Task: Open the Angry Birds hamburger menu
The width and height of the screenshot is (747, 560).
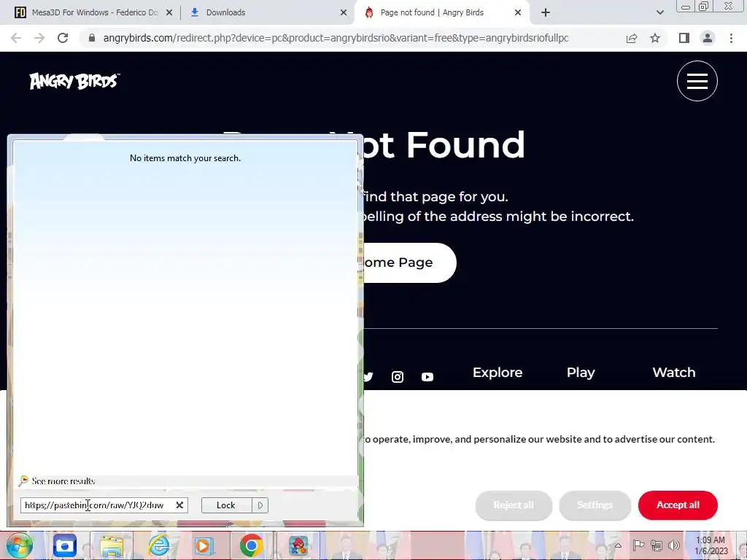Action: pos(697,81)
